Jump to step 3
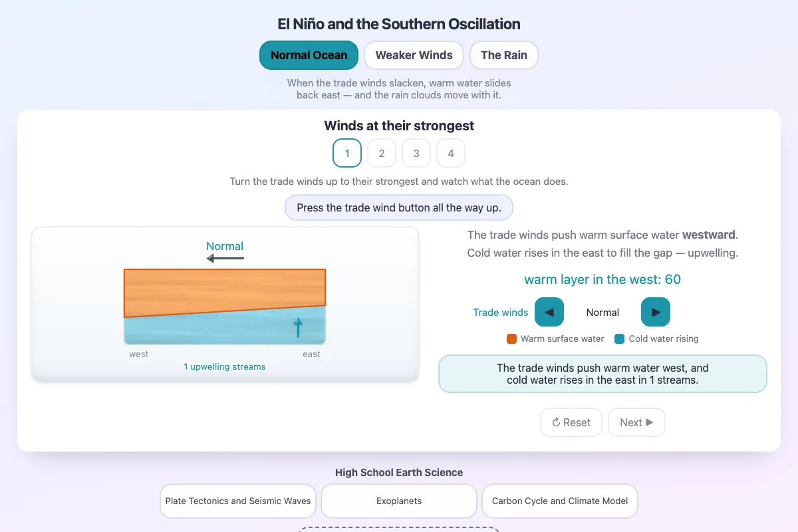 416,153
